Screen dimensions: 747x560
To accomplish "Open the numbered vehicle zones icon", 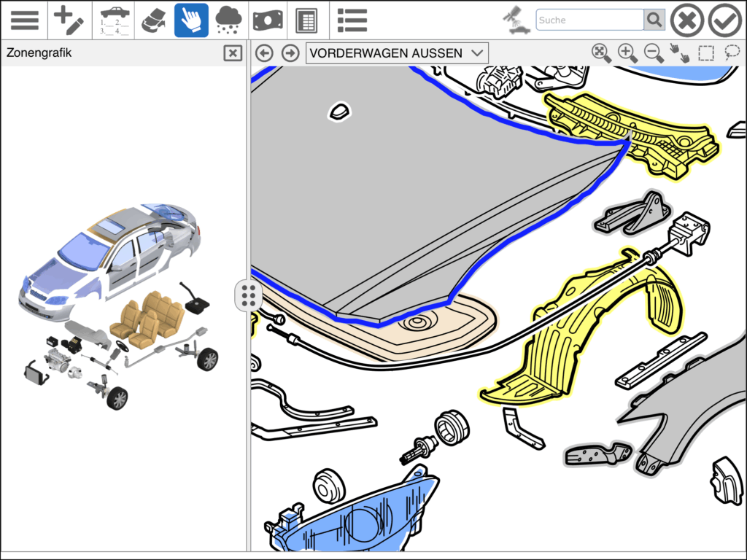I will (x=115, y=20).
